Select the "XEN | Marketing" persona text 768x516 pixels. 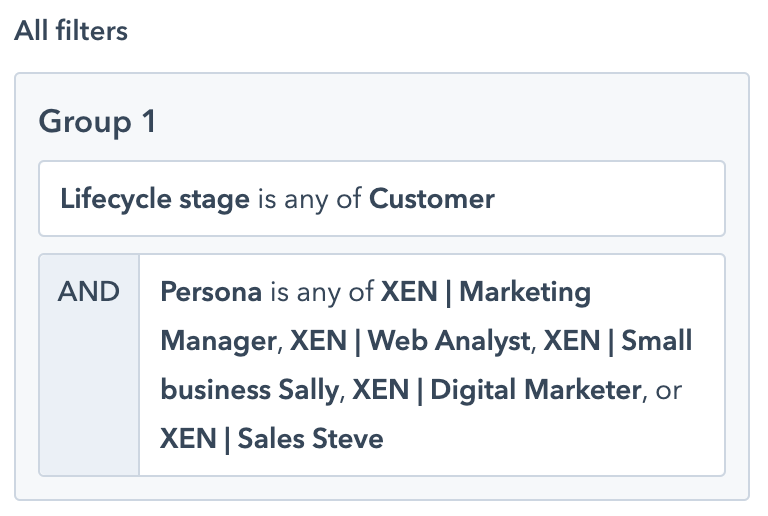(486, 293)
